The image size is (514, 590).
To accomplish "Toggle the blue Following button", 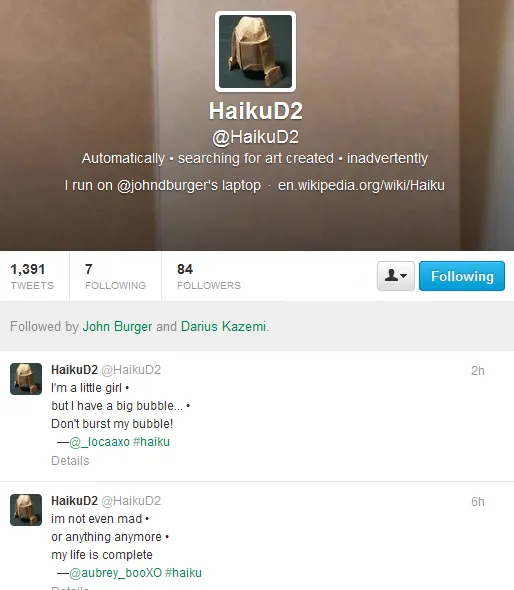I will [462, 276].
